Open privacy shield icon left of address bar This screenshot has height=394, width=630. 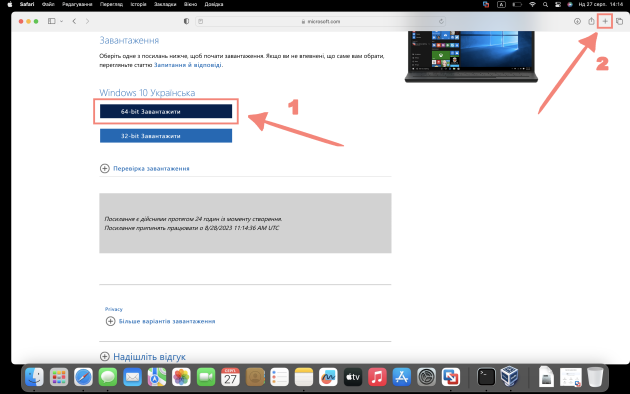(186, 21)
